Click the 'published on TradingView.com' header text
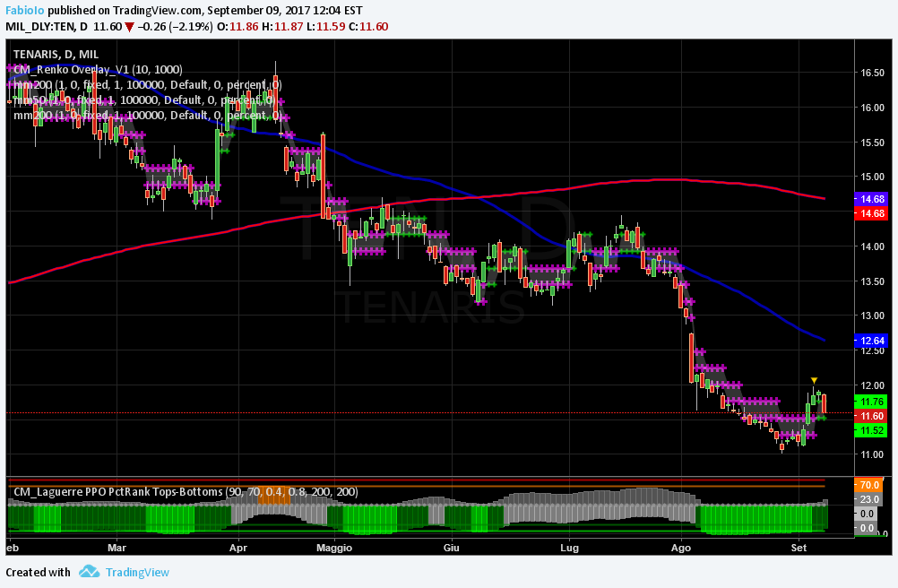This screenshot has width=898, height=588. (x=125, y=10)
